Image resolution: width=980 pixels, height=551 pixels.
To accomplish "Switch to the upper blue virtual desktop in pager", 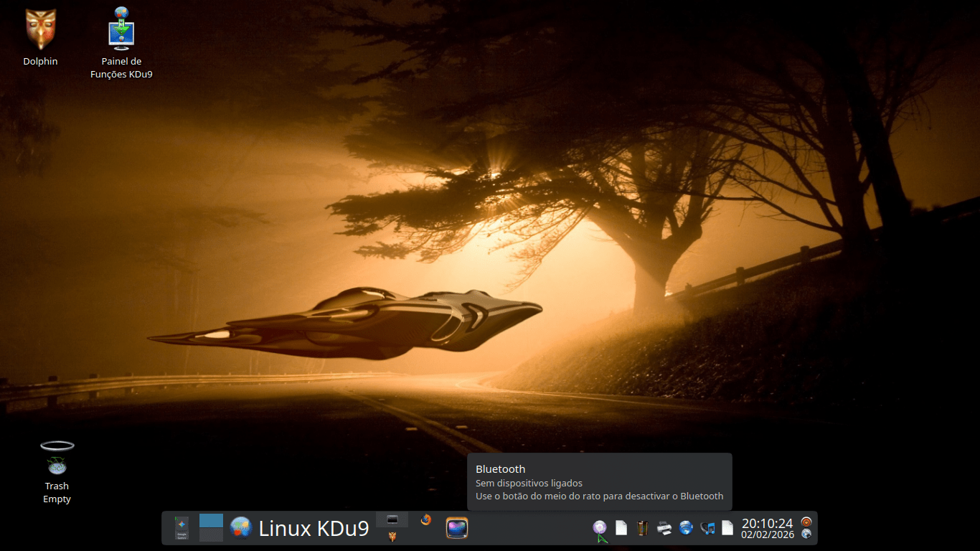I will coord(211,521).
